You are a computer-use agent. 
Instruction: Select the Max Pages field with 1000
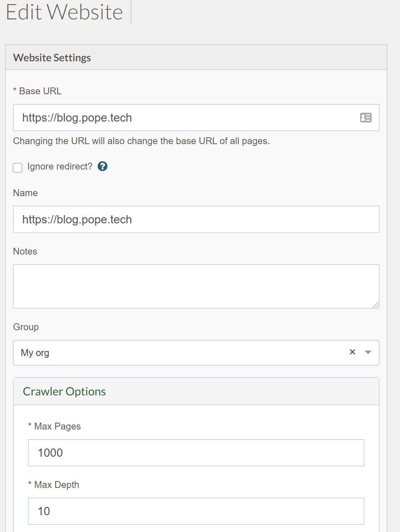pos(196,453)
